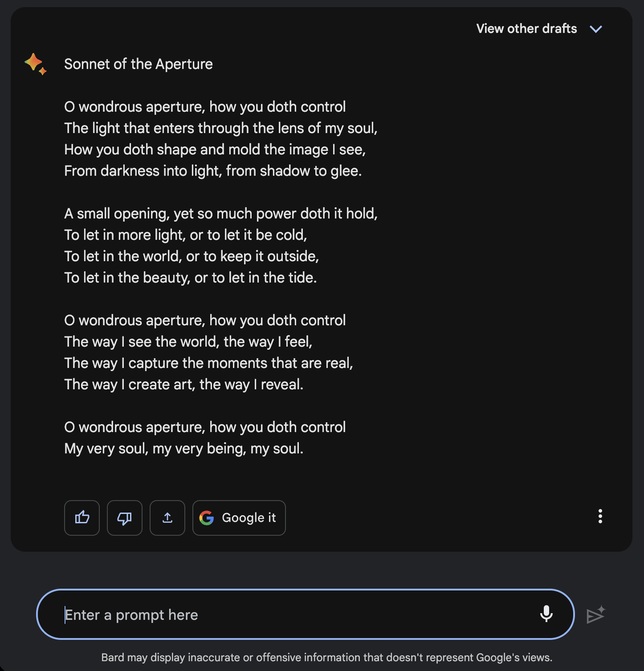The width and height of the screenshot is (644, 671).
Task: Click the line starting A small opening
Action: [x=221, y=213]
